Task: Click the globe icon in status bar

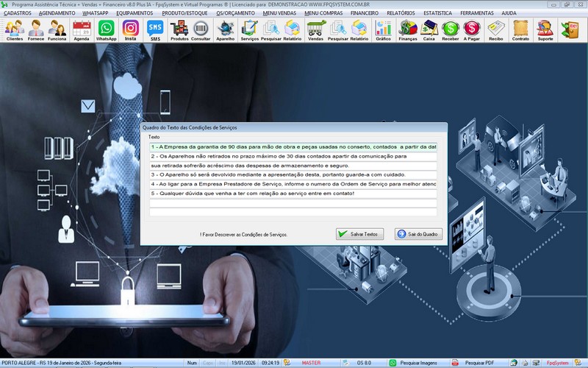Action: [514, 363]
